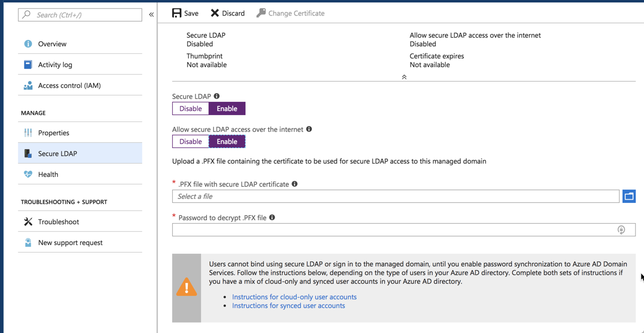The image size is (644, 333).
Task: Click the search magnifier icon
Action: [x=27, y=15]
